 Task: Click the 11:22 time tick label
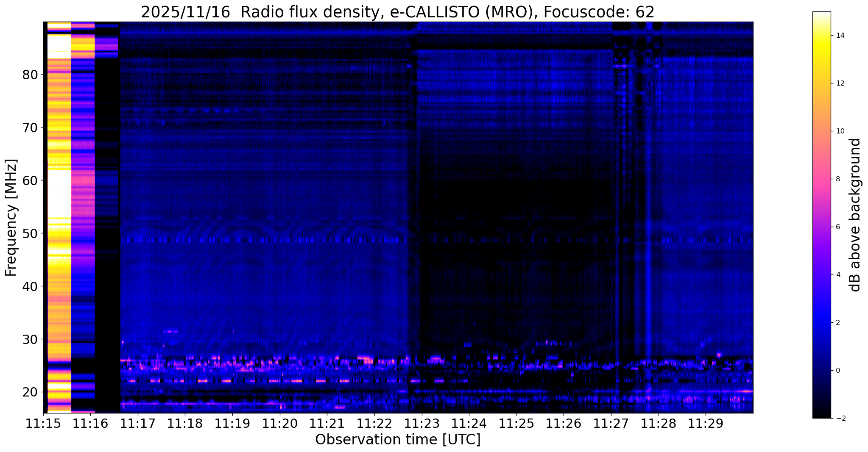(374, 424)
